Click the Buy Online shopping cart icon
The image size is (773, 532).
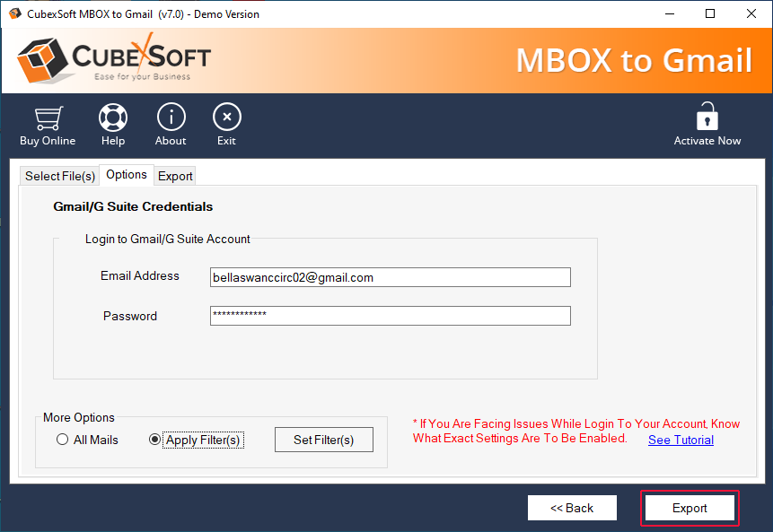click(x=48, y=118)
